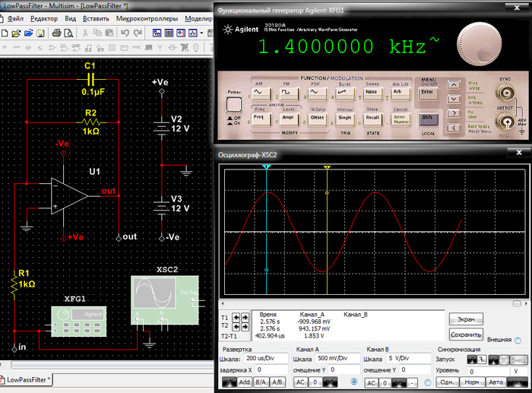Switch to the LowPassFilter sheet tab
This screenshot has height=393, width=532.
pyautogui.click(x=26, y=380)
